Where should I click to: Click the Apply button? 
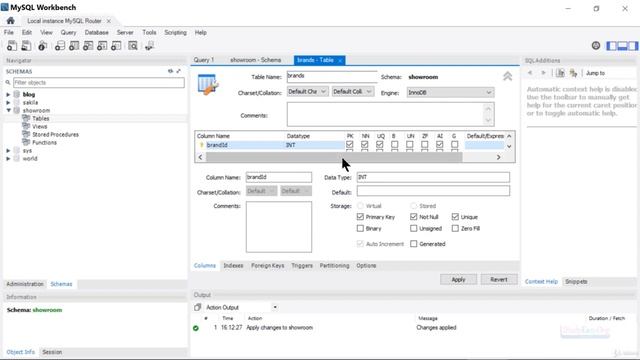458,280
